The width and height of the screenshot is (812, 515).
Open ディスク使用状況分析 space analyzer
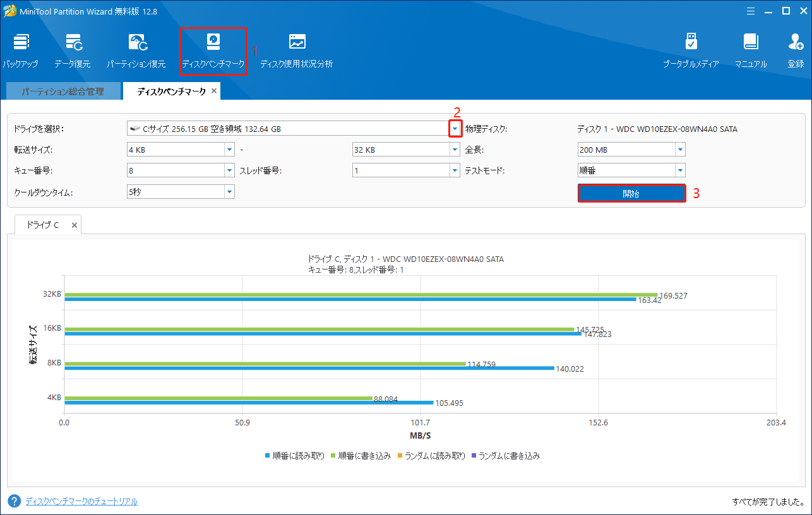coord(297,50)
